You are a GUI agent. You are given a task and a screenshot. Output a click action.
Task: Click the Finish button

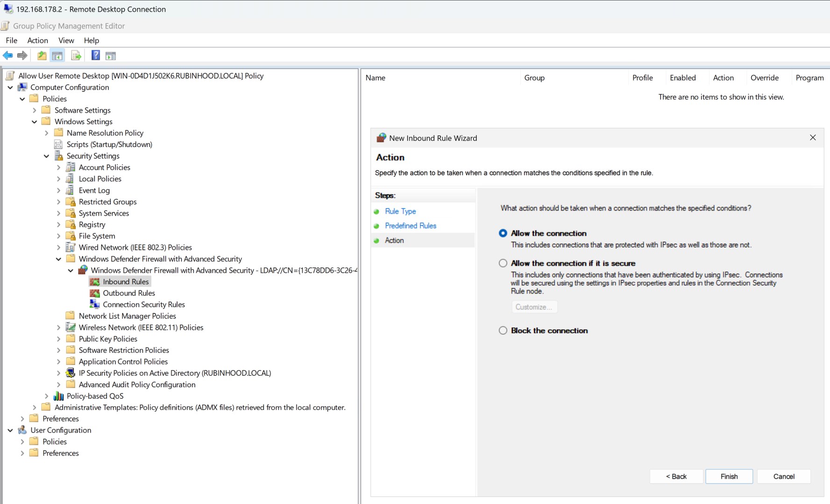729,476
